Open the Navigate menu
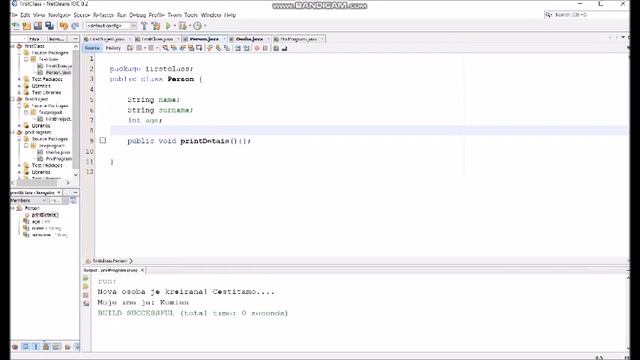This screenshot has width=640, height=360. click(59, 15)
